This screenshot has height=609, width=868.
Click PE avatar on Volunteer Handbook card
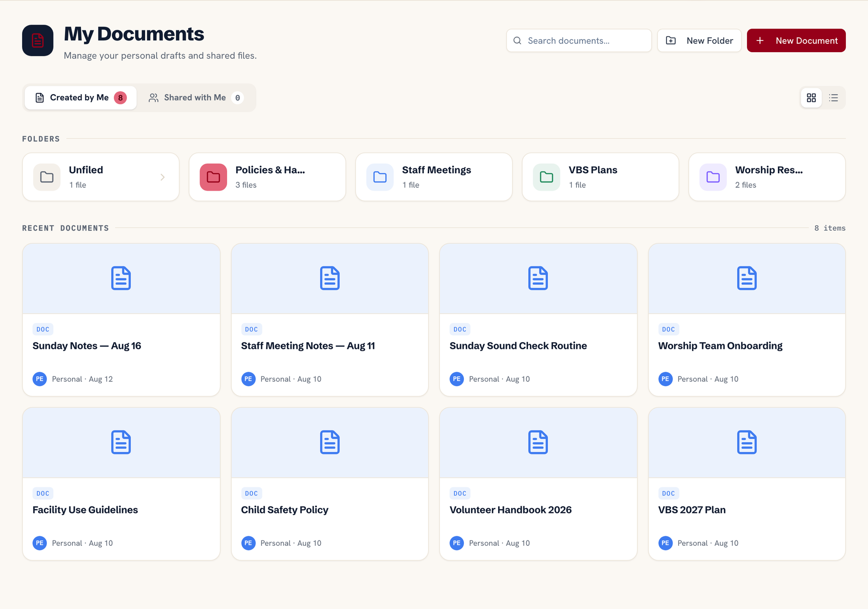point(457,543)
